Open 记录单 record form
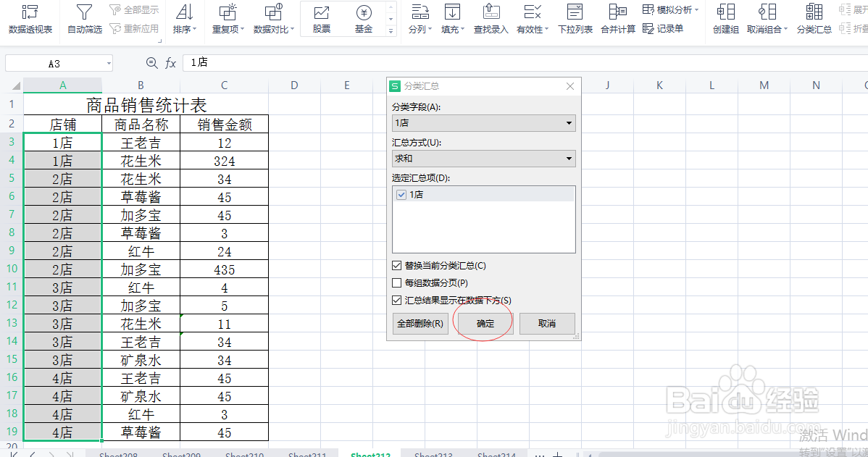 tap(663, 28)
